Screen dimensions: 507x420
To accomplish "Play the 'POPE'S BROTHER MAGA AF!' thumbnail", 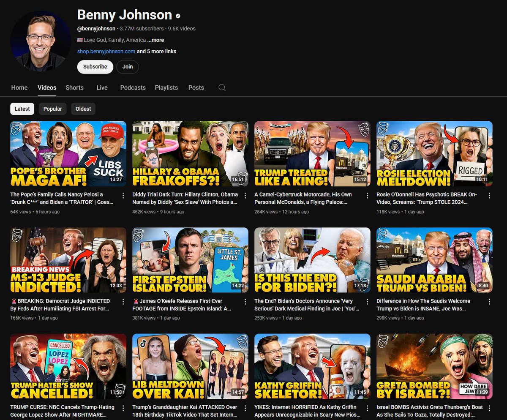I will [x=68, y=154].
